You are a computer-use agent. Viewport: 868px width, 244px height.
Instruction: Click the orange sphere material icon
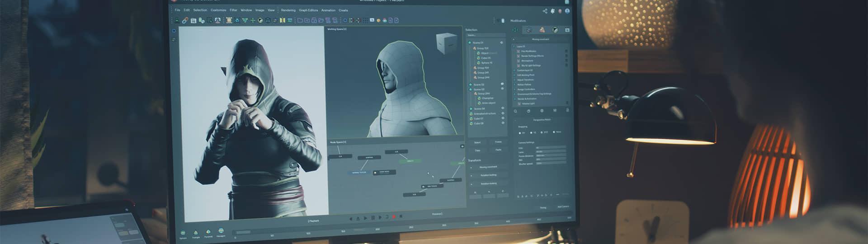(378, 20)
